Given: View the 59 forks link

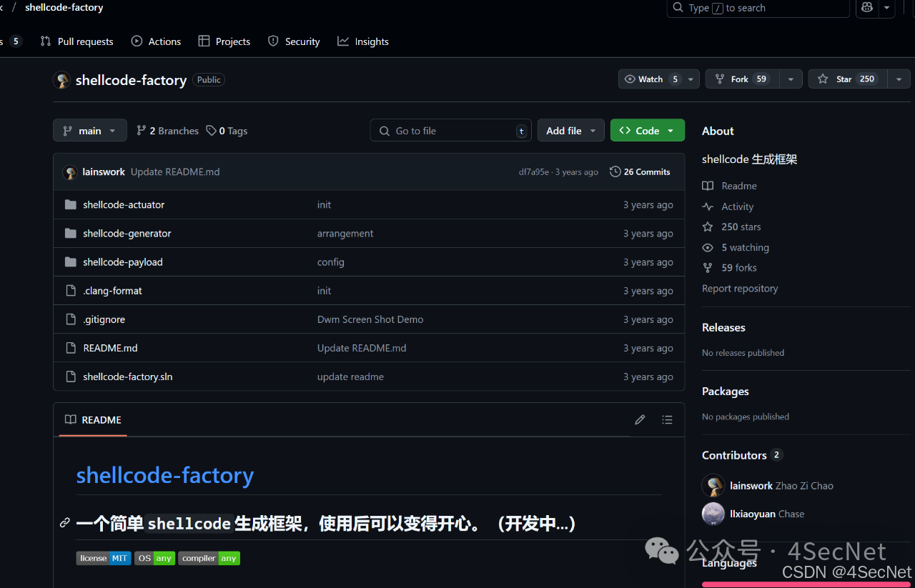Looking at the screenshot, I should [x=729, y=267].
